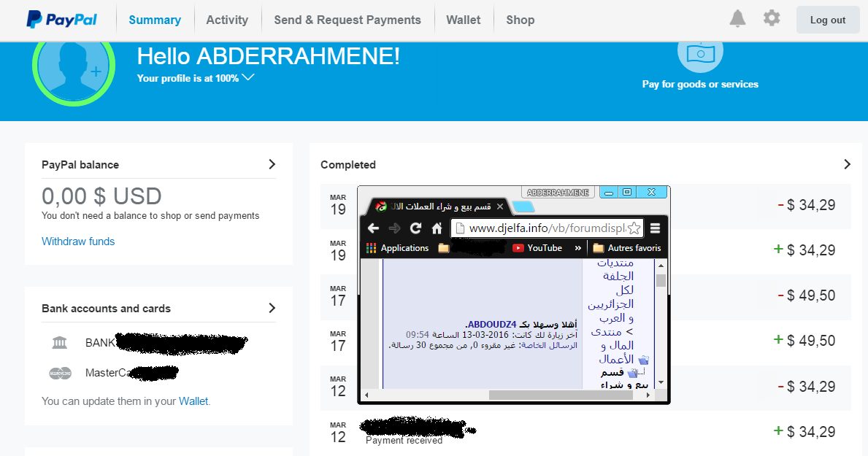
Task: Click the Wallet link under cards
Action: pyautogui.click(x=193, y=401)
